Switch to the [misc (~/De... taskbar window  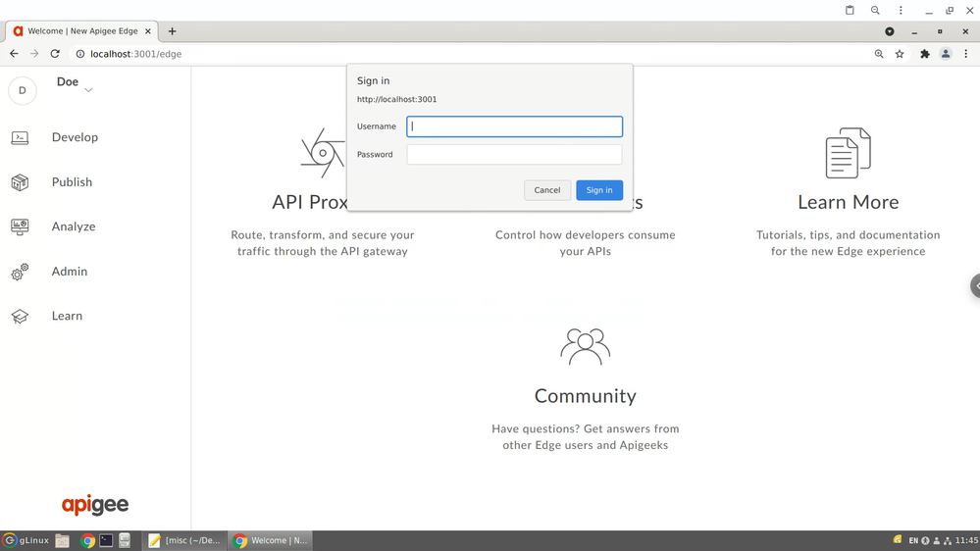coord(184,540)
